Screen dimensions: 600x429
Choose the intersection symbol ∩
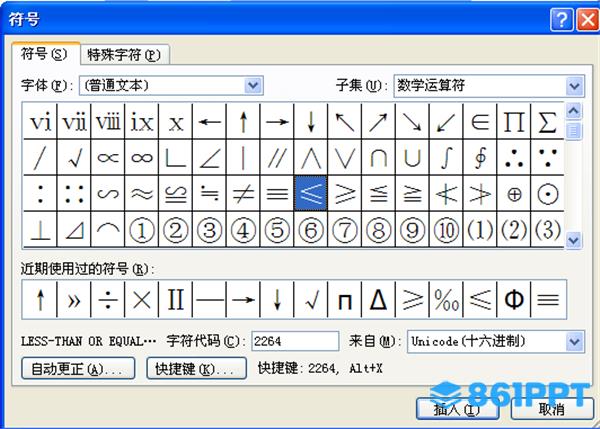(378, 157)
